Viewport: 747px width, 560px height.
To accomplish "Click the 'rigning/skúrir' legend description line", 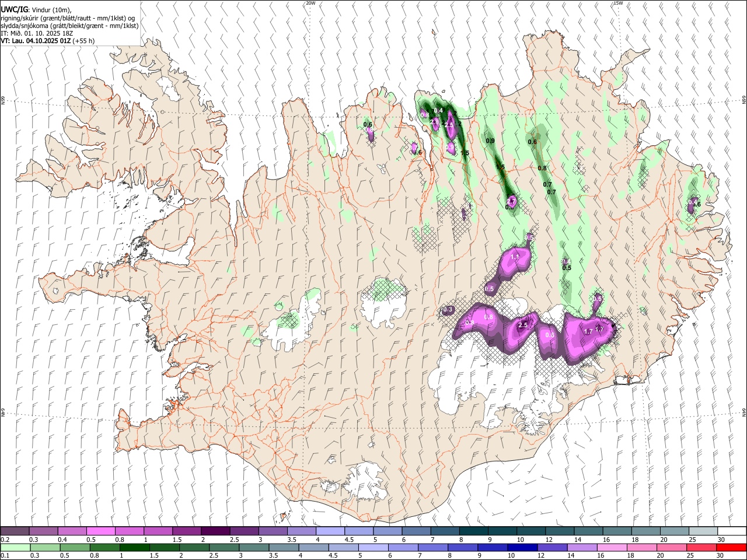I will click(x=68, y=17).
